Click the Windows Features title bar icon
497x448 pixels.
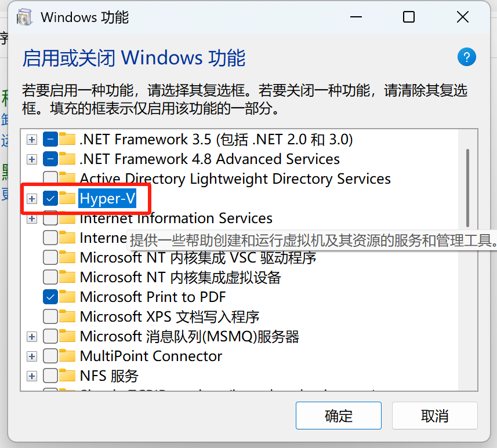[x=24, y=17]
